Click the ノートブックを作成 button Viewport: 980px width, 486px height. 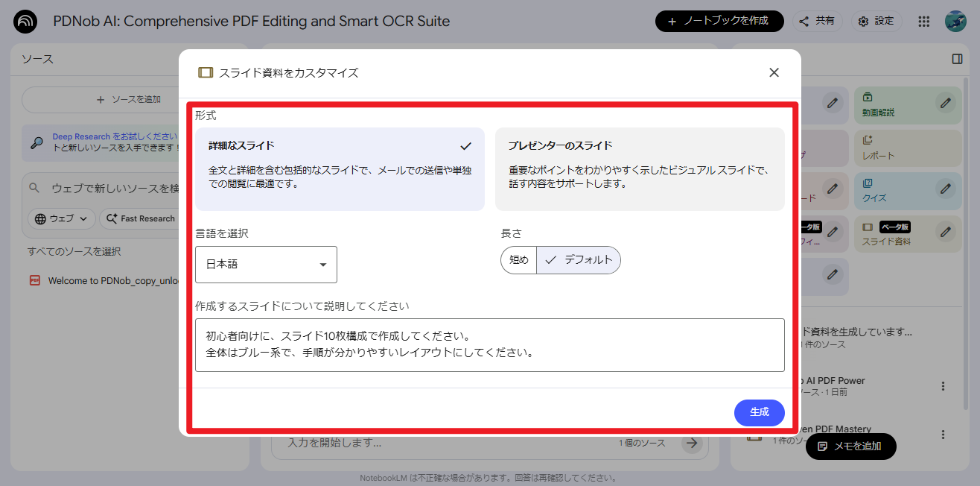point(719,21)
